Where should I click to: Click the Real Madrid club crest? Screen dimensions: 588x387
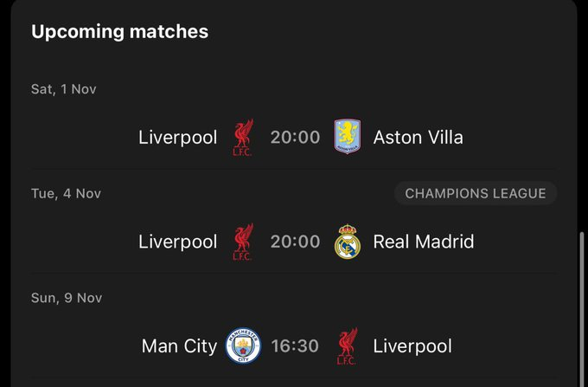pos(347,242)
